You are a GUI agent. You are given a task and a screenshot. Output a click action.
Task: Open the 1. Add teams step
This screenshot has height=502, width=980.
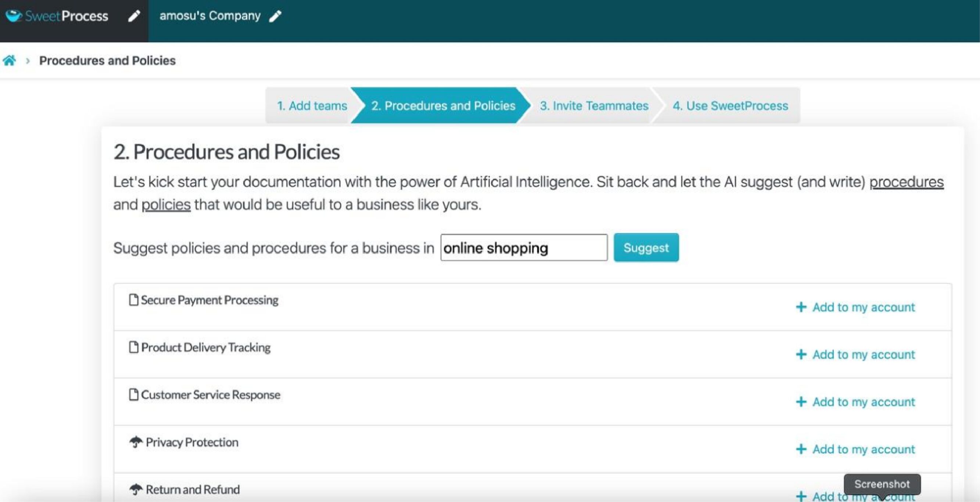point(312,105)
